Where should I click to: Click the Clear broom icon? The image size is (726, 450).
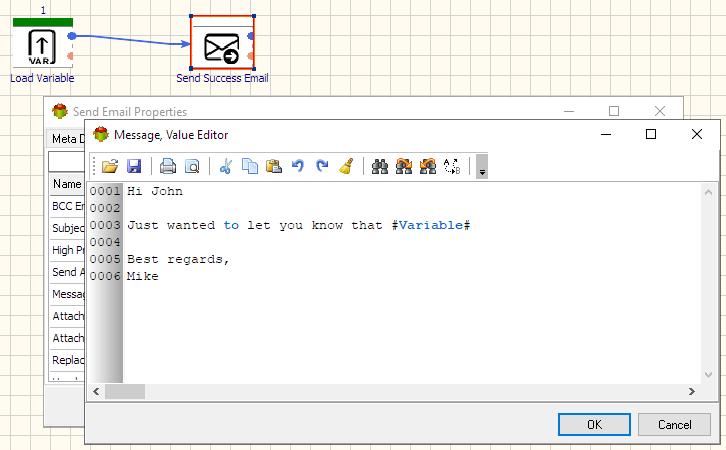346,166
